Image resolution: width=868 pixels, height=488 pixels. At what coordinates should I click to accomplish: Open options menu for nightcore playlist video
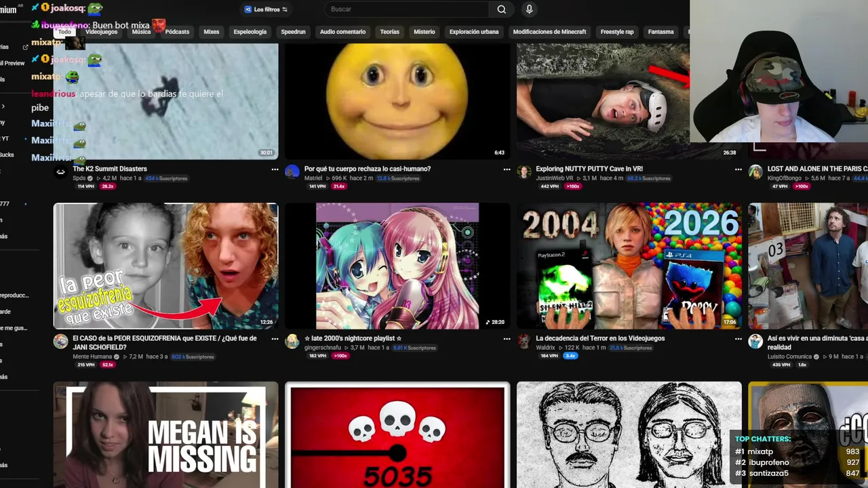[507, 339]
